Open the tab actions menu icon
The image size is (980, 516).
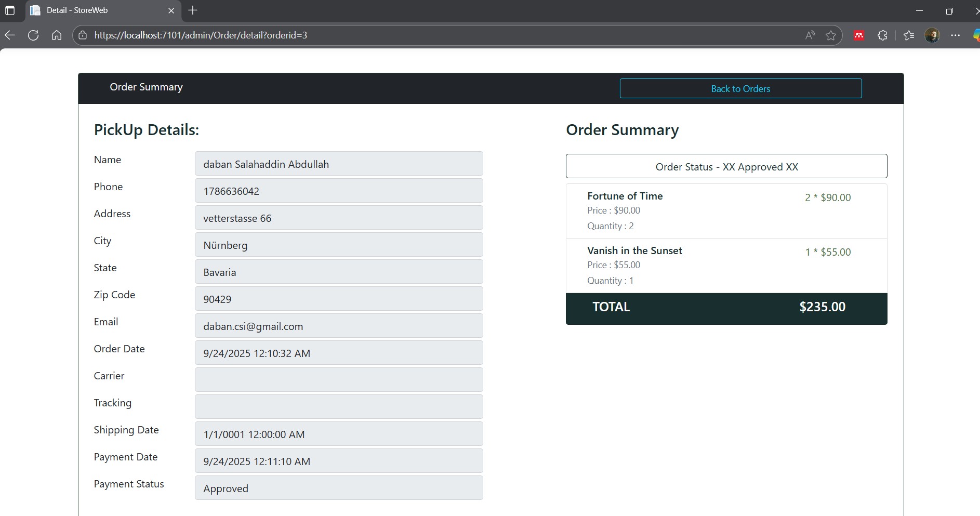coord(10,10)
